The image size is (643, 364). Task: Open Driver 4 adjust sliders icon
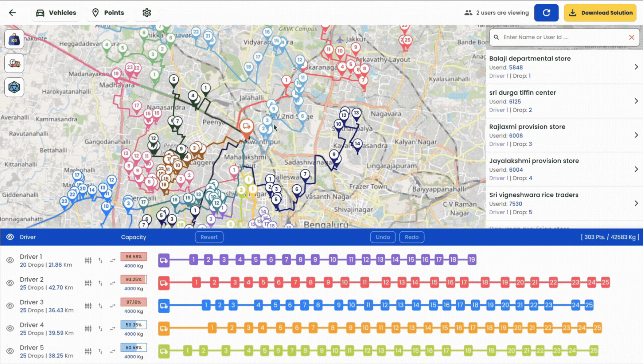coord(88,328)
